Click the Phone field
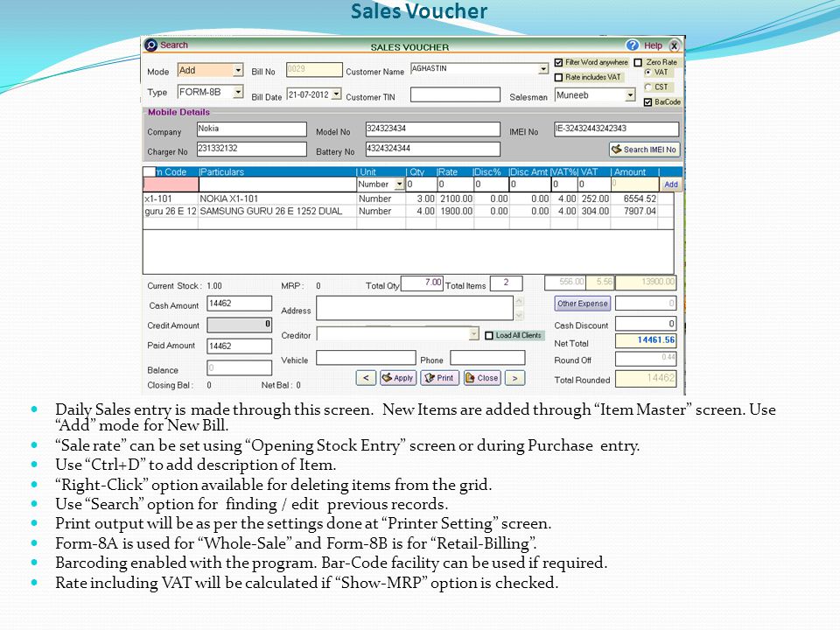 tap(487, 358)
